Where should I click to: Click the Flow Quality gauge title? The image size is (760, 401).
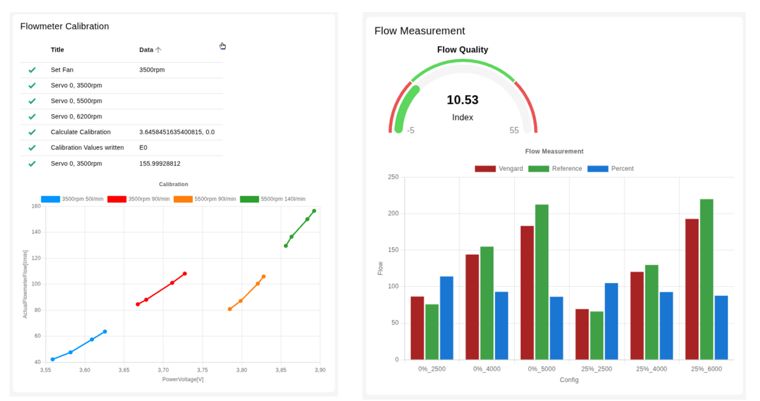tap(462, 49)
